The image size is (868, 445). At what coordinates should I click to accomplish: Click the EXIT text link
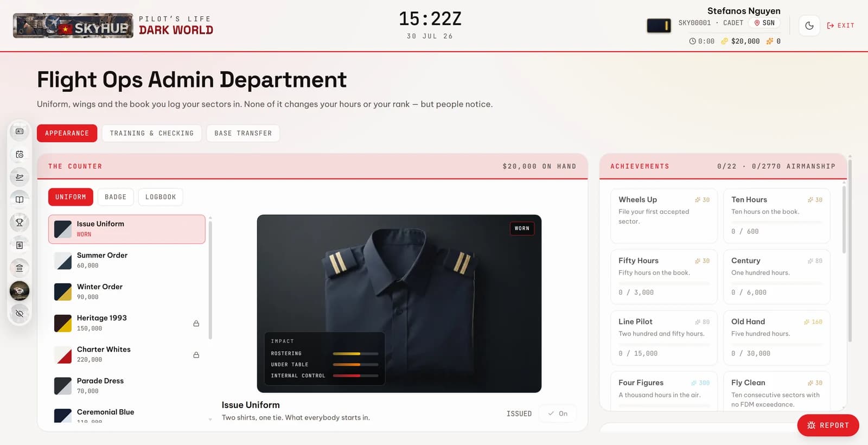(x=846, y=26)
